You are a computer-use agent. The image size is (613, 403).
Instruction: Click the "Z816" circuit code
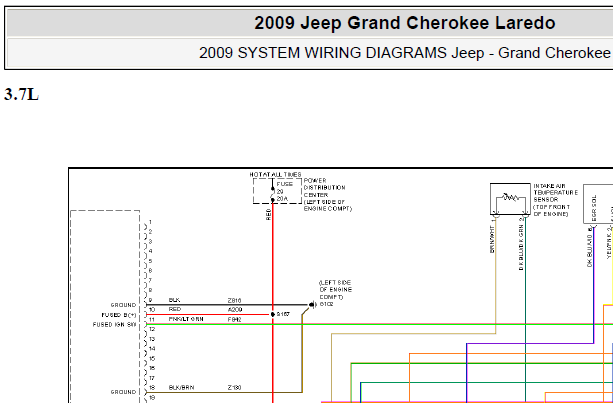(235, 301)
